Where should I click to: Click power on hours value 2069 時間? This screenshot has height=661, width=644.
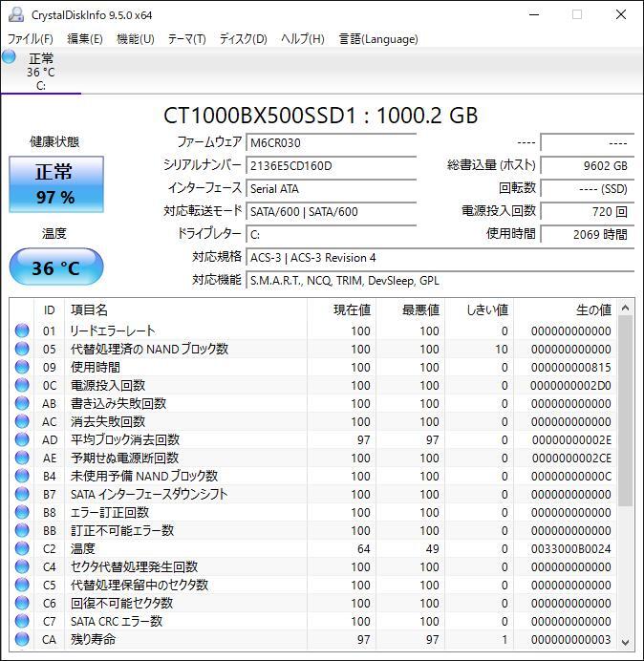tap(587, 234)
